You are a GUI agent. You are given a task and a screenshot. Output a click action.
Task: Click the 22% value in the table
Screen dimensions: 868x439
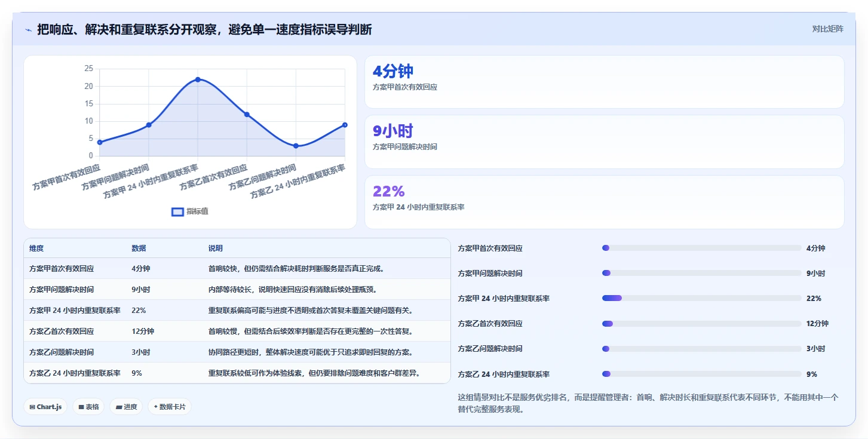tap(139, 311)
